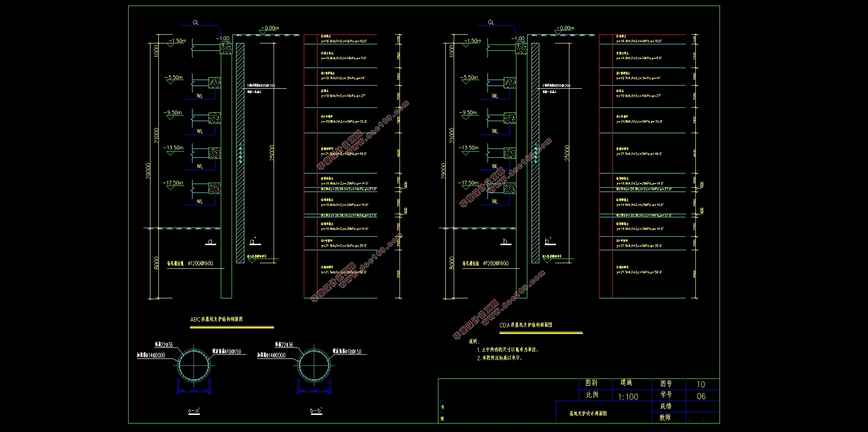This screenshot has width=868, height=432.
Task: Click '-17.50m' elevation in CDA drawing
Action: coord(468,183)
